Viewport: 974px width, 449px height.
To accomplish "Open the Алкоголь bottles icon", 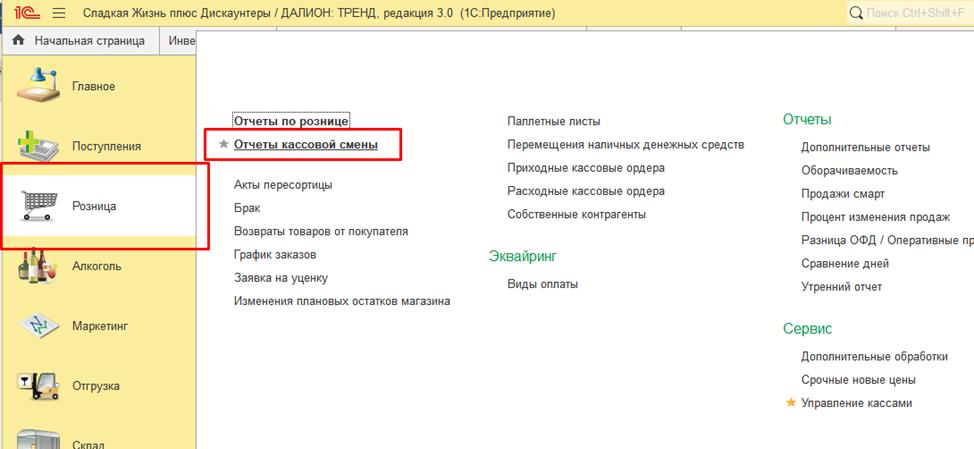I will [38, 266].
